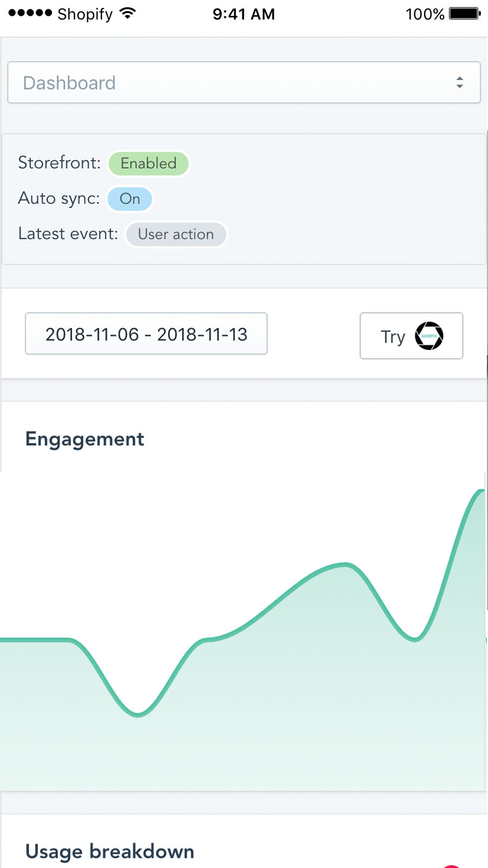Click the Shopix shutter logo icon
The width and height of the screenshot is (488, 868).
tap(429, 336)
